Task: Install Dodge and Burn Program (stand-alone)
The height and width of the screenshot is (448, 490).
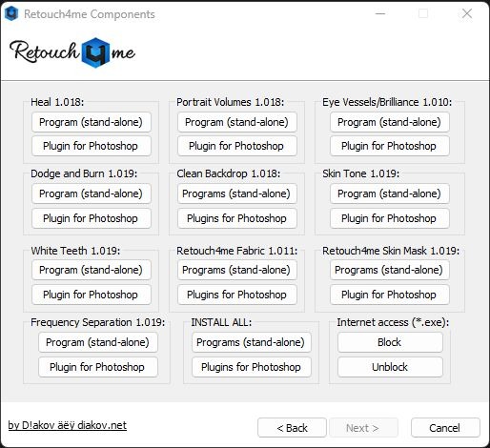Action: 92,193
